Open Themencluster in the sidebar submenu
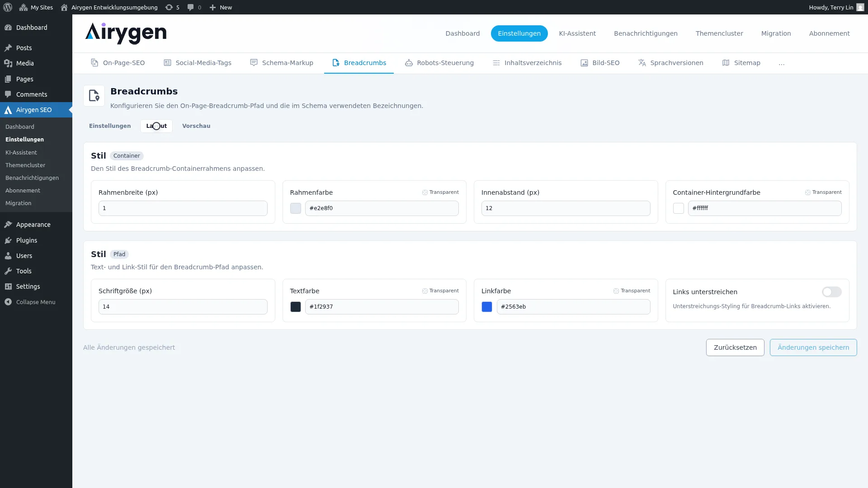The image size is (868, 488). tap(25, 165)
